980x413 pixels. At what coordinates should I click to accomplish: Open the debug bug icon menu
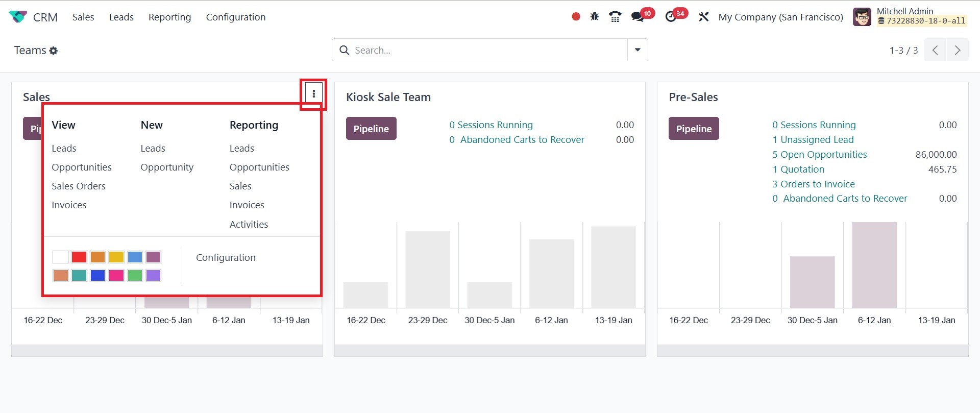[595, 17]
